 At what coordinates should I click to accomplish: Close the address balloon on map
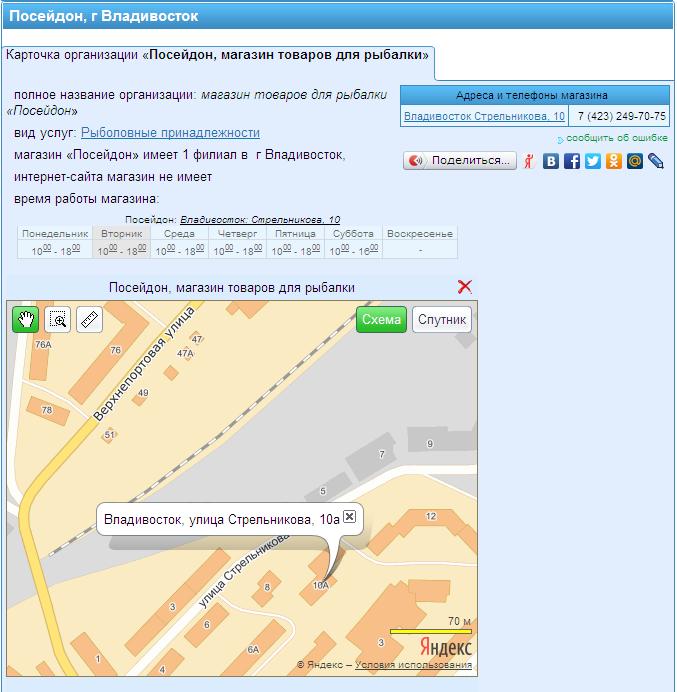[x=349, y=516]
